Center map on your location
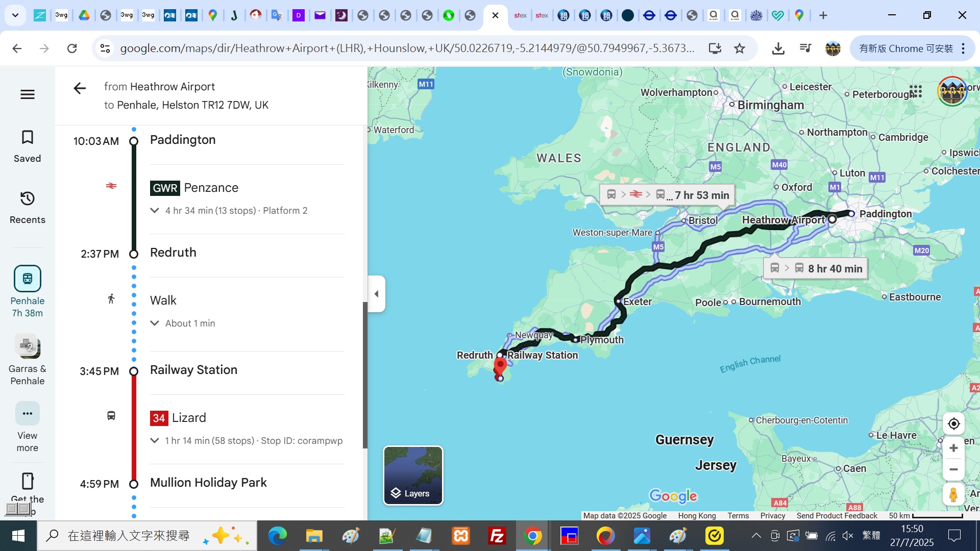Screen dimensions: 980x551 pos(953,423)
